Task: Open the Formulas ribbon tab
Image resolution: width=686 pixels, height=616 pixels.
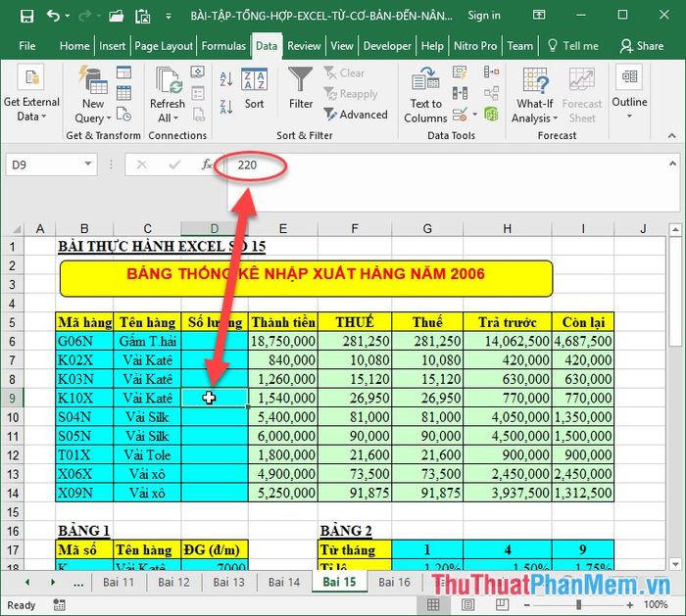Action: (223, 46)
